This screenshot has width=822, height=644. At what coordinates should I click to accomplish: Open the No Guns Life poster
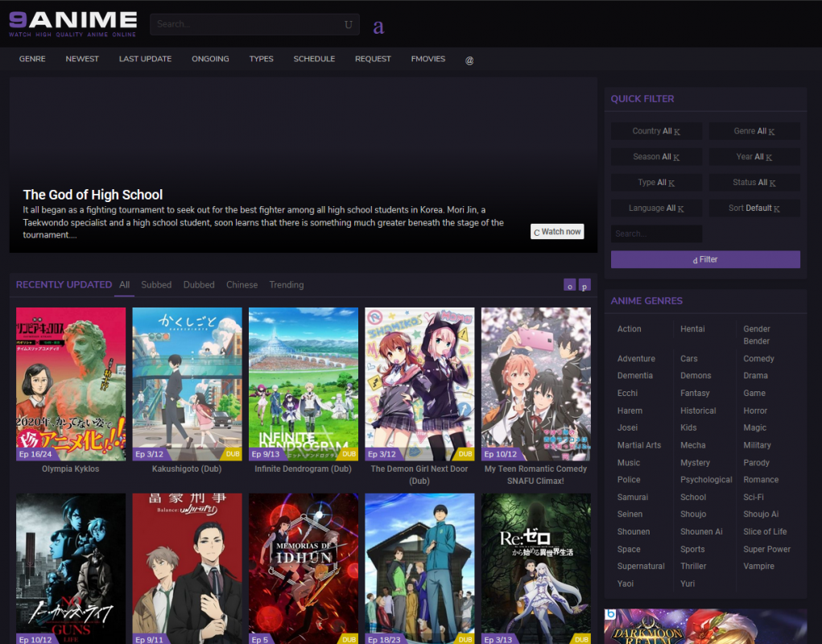(71, 568)
